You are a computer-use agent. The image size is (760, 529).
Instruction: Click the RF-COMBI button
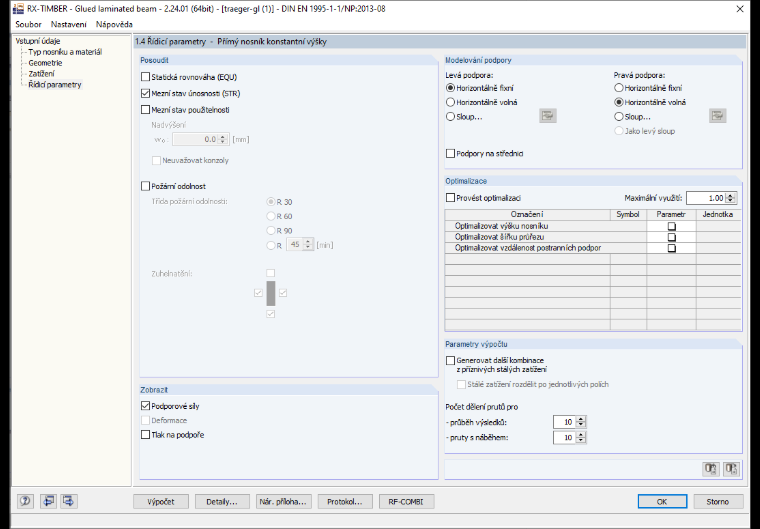(406, 501)
